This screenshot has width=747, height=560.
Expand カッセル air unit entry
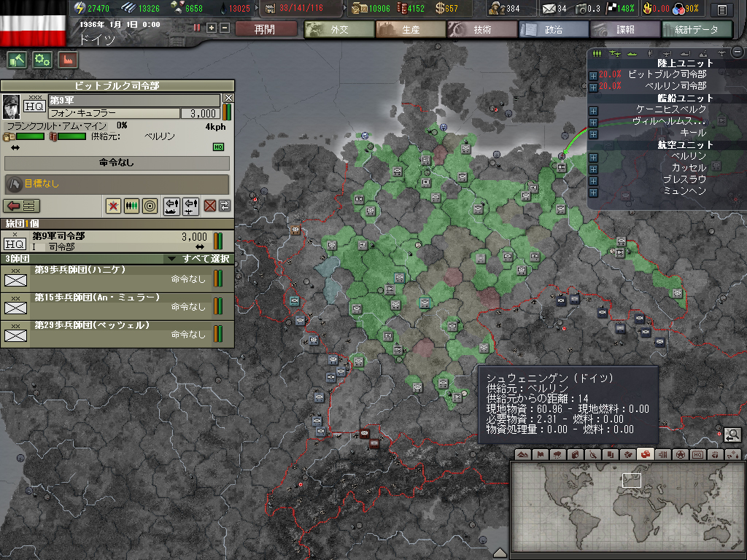[x=593, y=169]
